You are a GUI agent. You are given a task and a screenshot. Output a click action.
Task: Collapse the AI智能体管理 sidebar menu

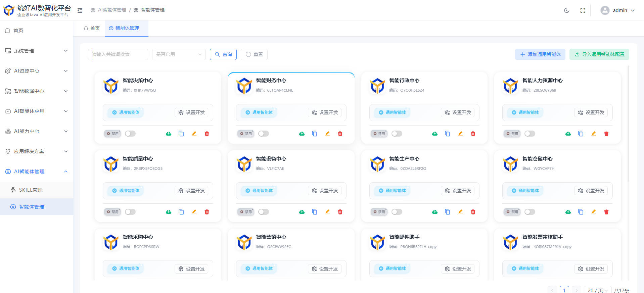37,172
